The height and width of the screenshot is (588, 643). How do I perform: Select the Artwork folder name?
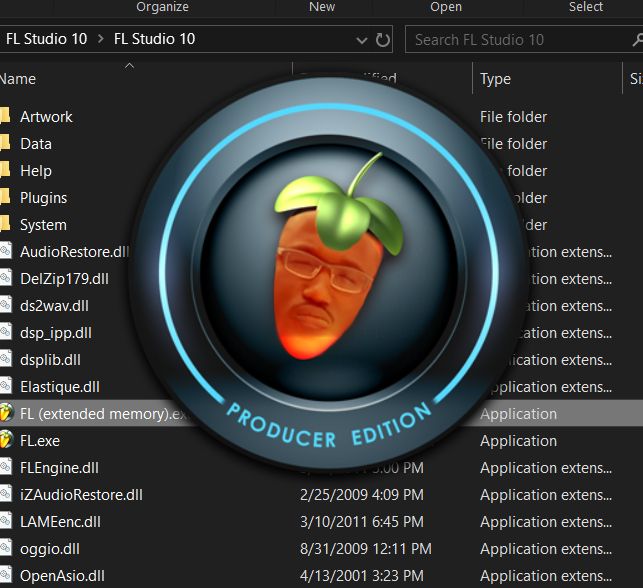click(x=46, y=116)
